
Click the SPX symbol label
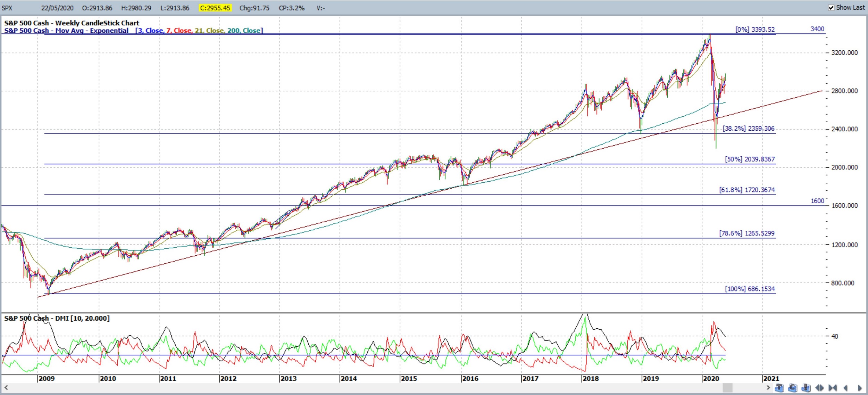7,8
